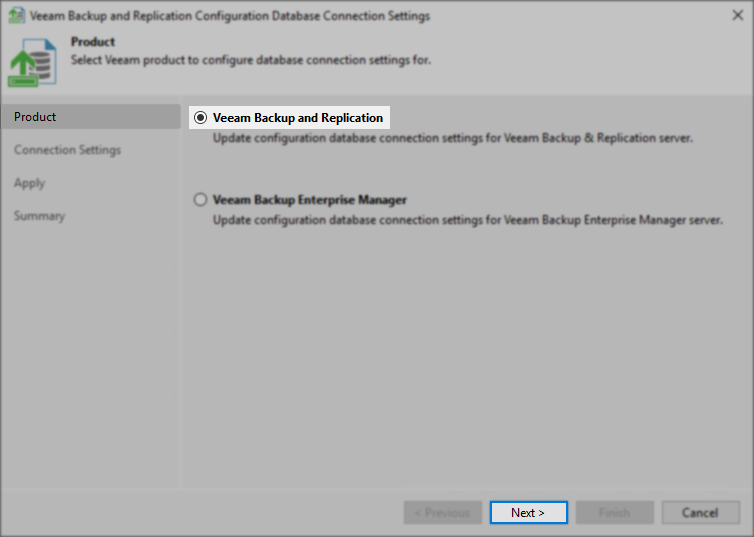
Task: Select Veeam Backup Enterprise Manager radio button
Action: (201, 200)
